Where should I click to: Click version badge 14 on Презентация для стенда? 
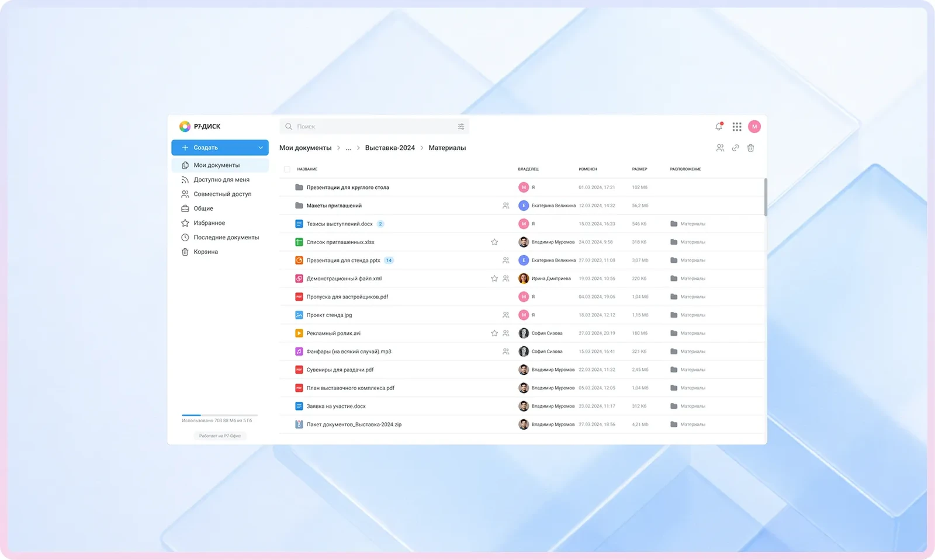click(389, 260)
